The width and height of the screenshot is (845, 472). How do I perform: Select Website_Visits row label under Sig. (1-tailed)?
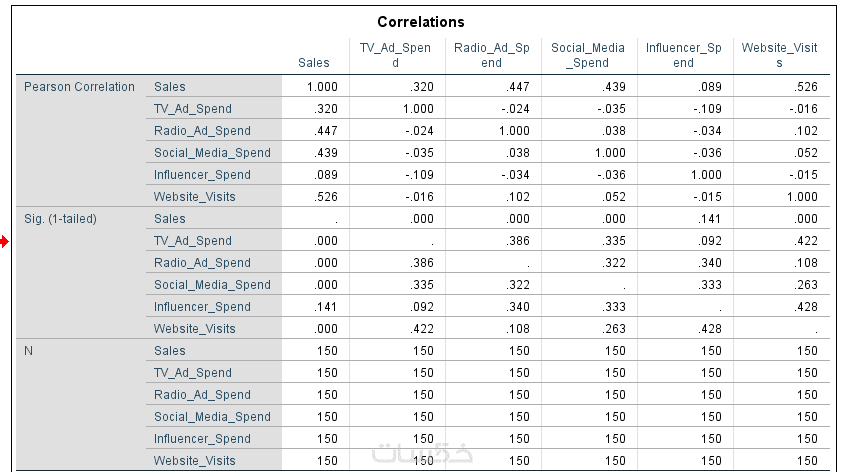195,329
